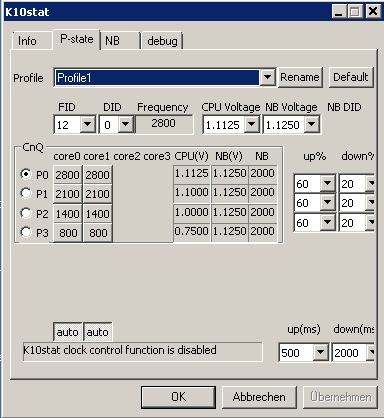Screen dimensions: 384x418
Task: Open second up% dropdown showing 60
Action: tap(327, 202)
